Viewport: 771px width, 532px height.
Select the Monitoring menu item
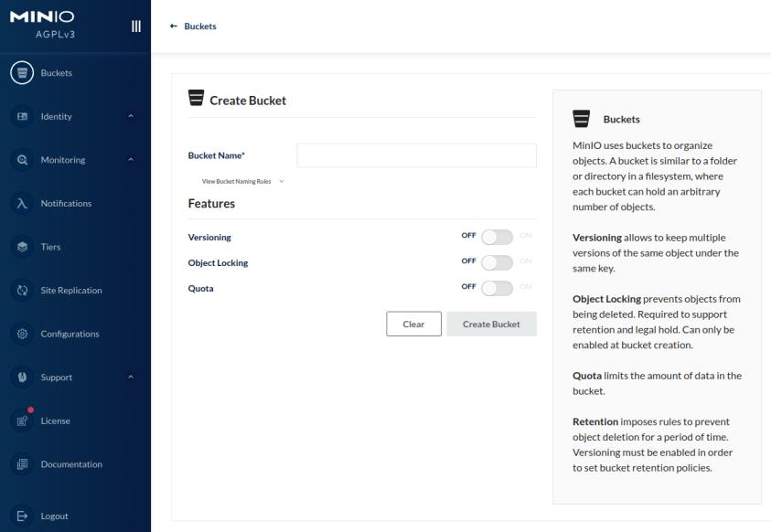click(x=63, y=160)
